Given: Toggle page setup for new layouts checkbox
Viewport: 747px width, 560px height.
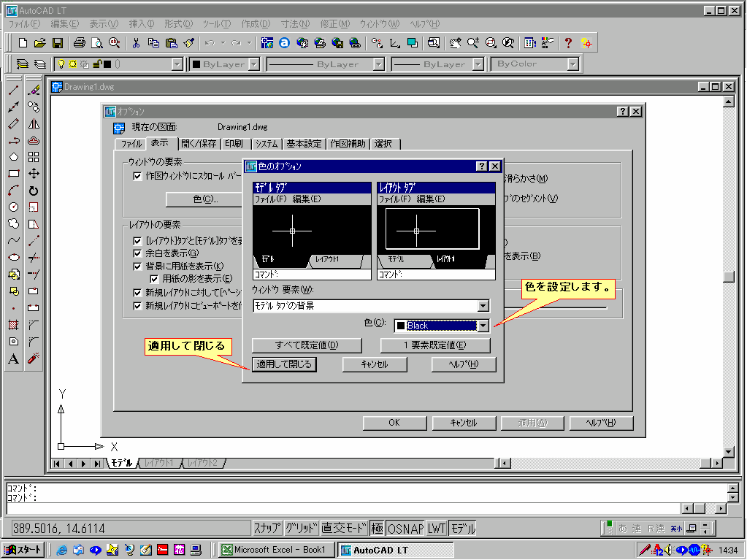Looking at the screenshot, I should pyautogui.click(x=137, y=292).
